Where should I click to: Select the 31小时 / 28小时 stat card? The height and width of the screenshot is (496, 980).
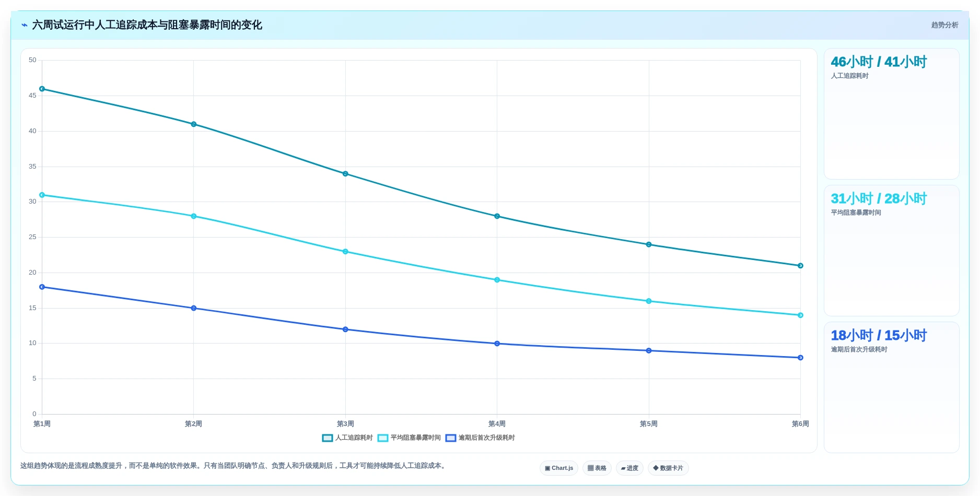(892, 251)
